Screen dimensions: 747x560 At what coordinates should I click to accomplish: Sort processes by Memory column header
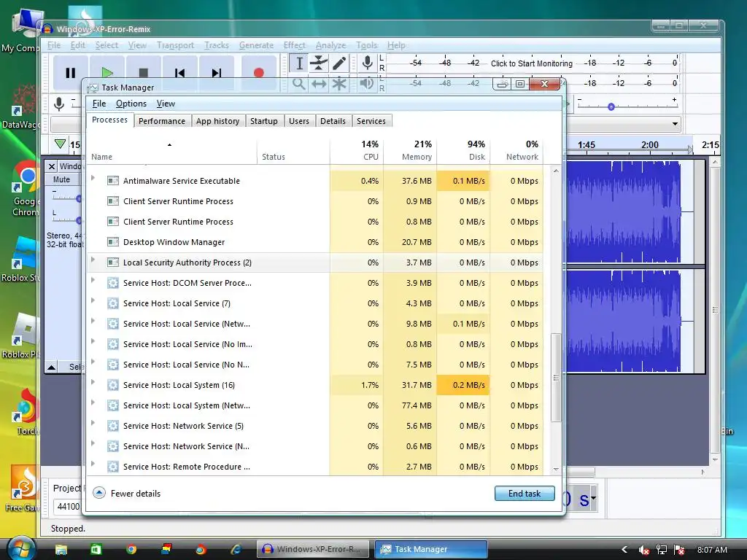(417, 150)
